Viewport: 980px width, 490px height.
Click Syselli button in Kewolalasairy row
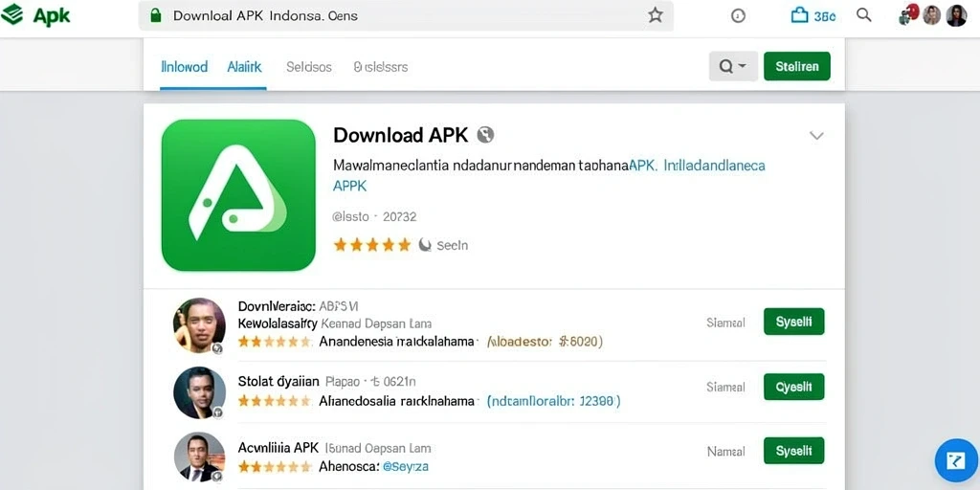[793, 322]
